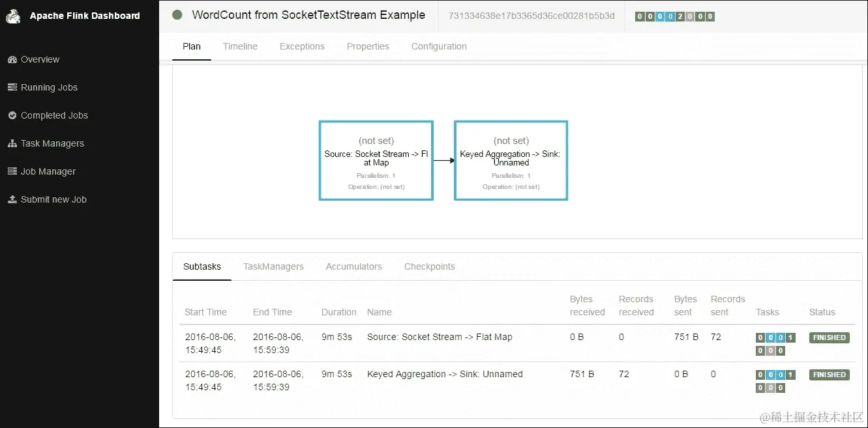Click row name Source: Socket Stream -> Flat Map
This screenshot has height=428, width=868.
[440, 337]
